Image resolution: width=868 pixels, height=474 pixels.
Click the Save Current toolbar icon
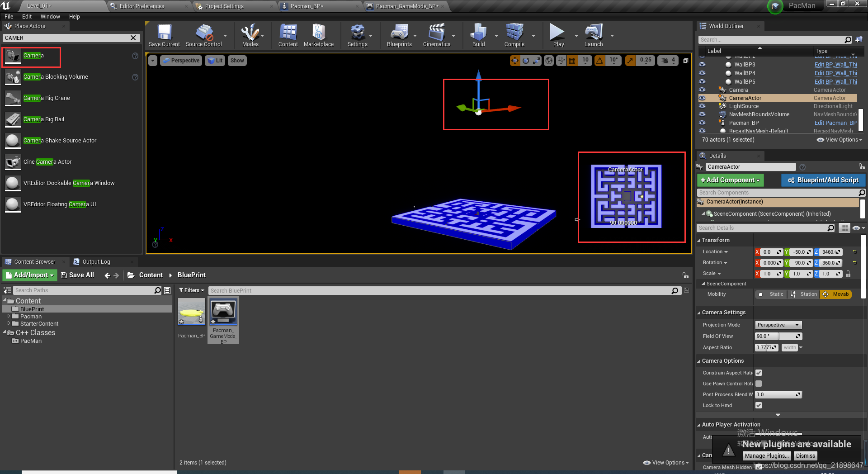point(164,35)
